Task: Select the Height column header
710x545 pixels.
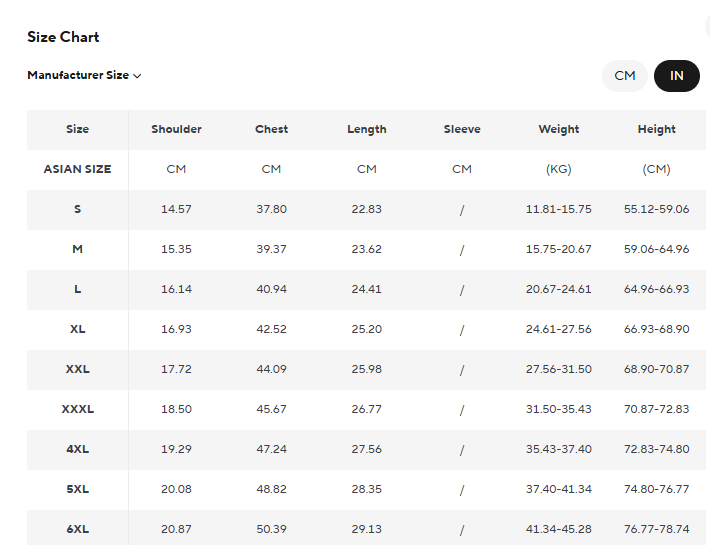Action: point(656,129)
